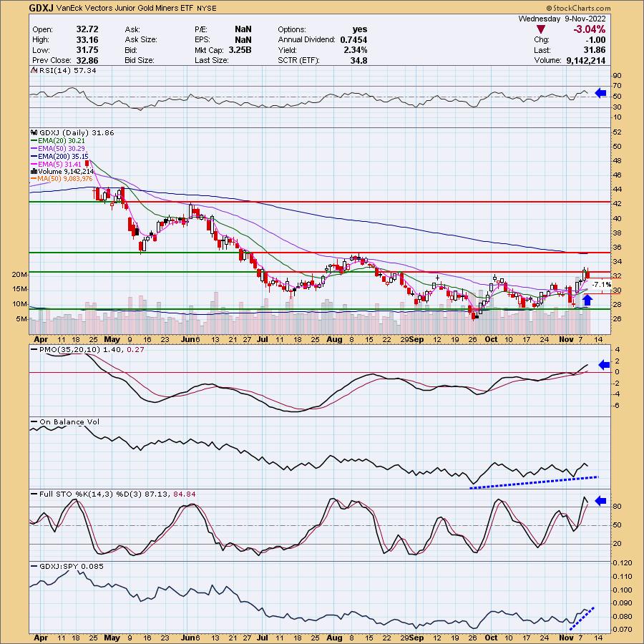Open the StockCharts.com copyright link
Screen dimensions: 644x644
coord(579,8)
